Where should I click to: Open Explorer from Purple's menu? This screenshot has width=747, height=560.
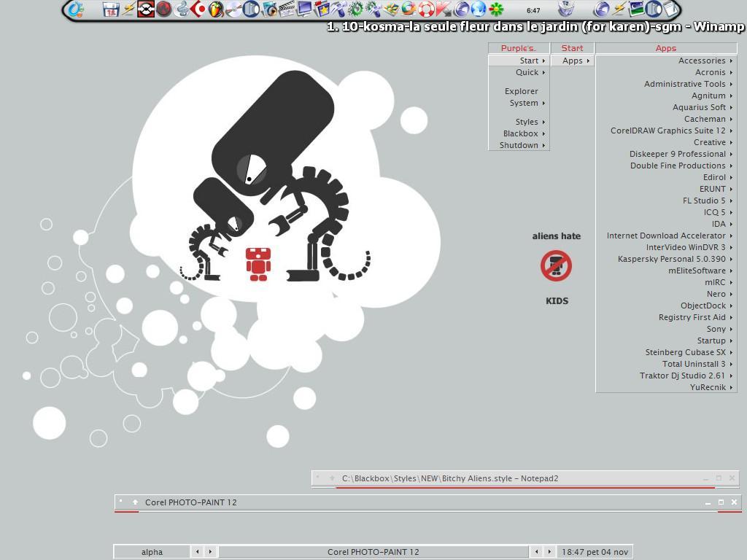pos(521,91)
